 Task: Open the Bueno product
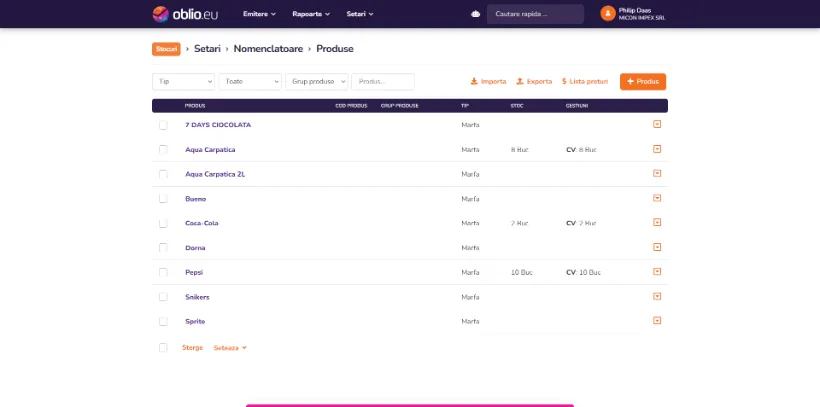pyautogui.click(x=196, y=199)
